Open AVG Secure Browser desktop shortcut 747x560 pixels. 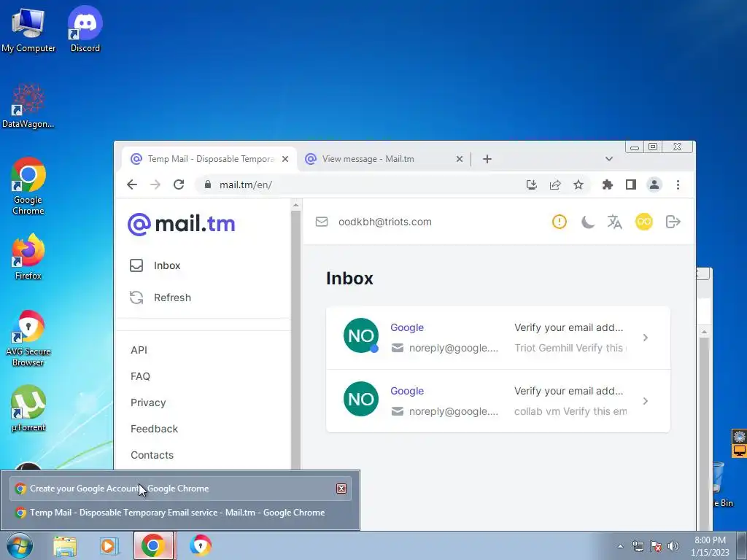(28, 338)
